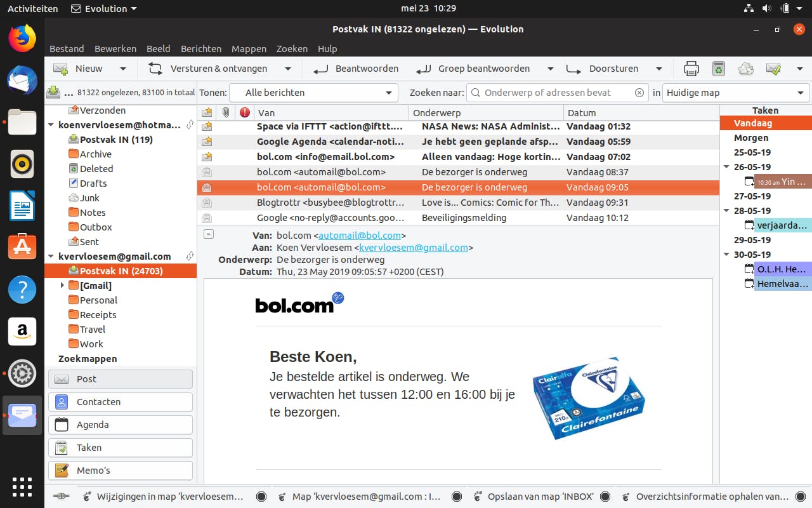Collapse the kvervloesem@gmail.com account tree

click(51, 257)
